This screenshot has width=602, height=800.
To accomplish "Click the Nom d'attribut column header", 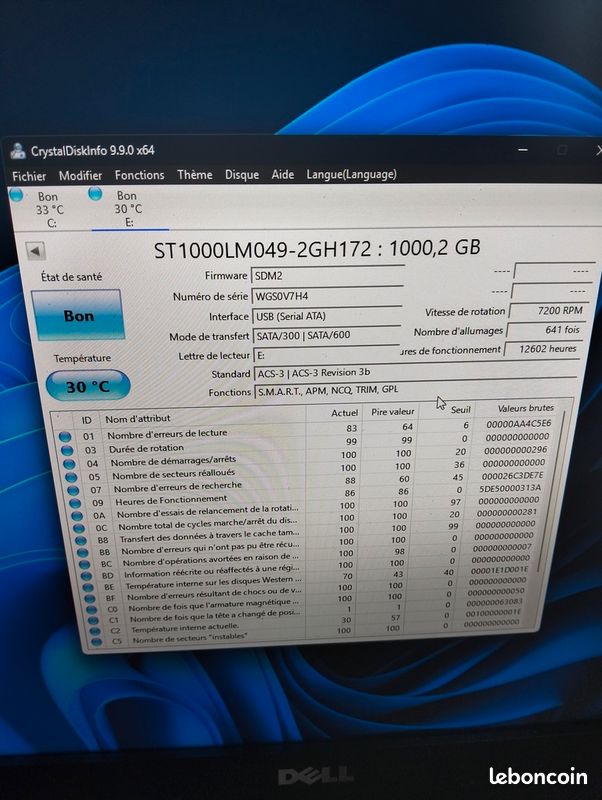I will coord(138,419).
